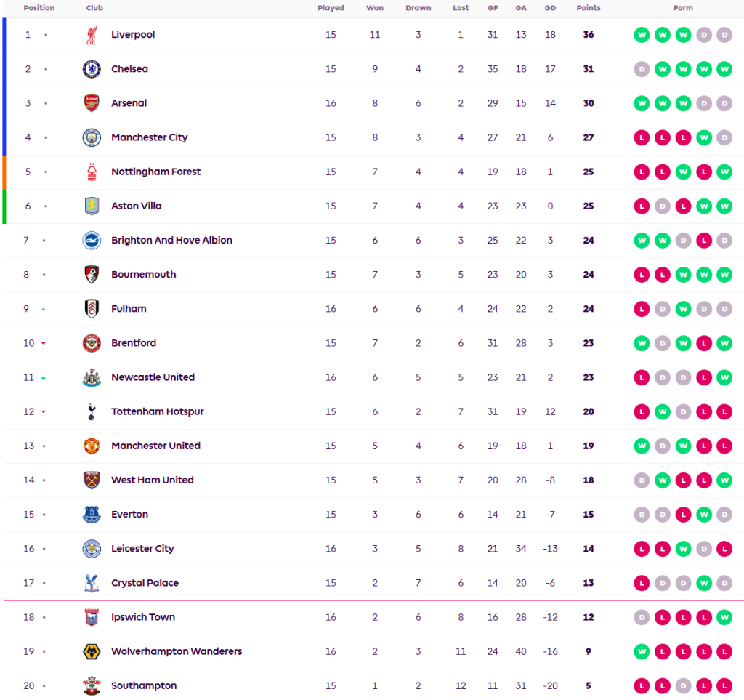
Task: Click Southampton's grey D form badge
Action: [x=683, y=685]
